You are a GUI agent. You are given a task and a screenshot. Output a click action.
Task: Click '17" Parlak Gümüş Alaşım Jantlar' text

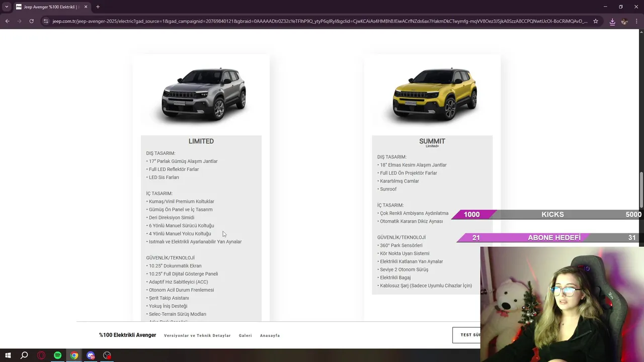tap(183, 161)
